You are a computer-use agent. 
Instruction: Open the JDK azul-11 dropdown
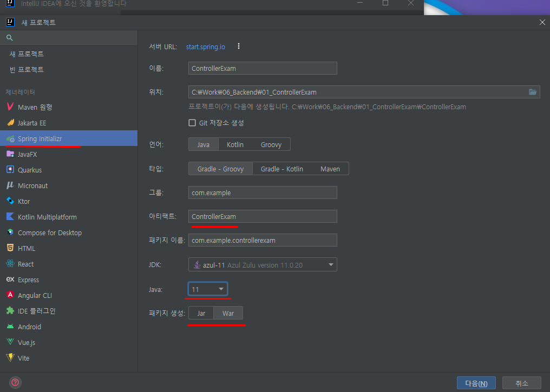263,264
